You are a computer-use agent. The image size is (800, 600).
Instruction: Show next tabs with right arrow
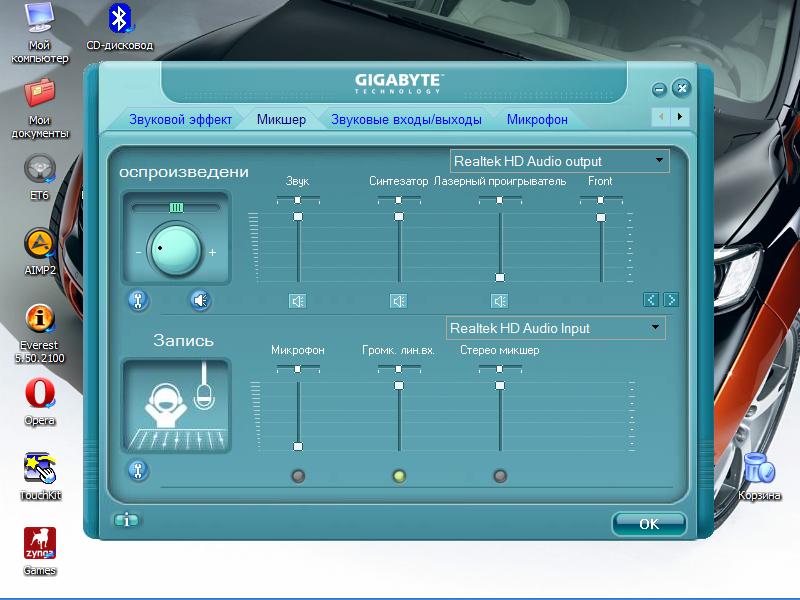(680, 117)
